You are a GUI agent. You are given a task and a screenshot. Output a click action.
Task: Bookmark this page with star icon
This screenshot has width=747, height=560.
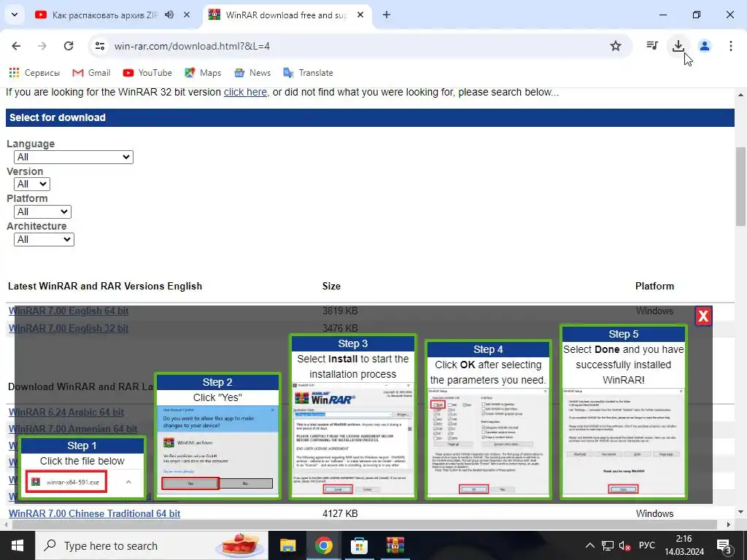616,46
